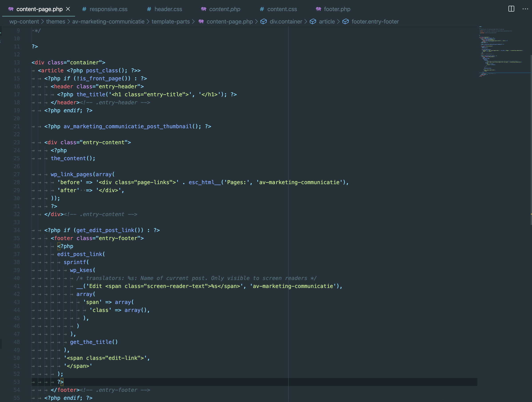Click the translators comment on line 40
Image resolution: width=532 pixels, height=402 pixels.
197,278
